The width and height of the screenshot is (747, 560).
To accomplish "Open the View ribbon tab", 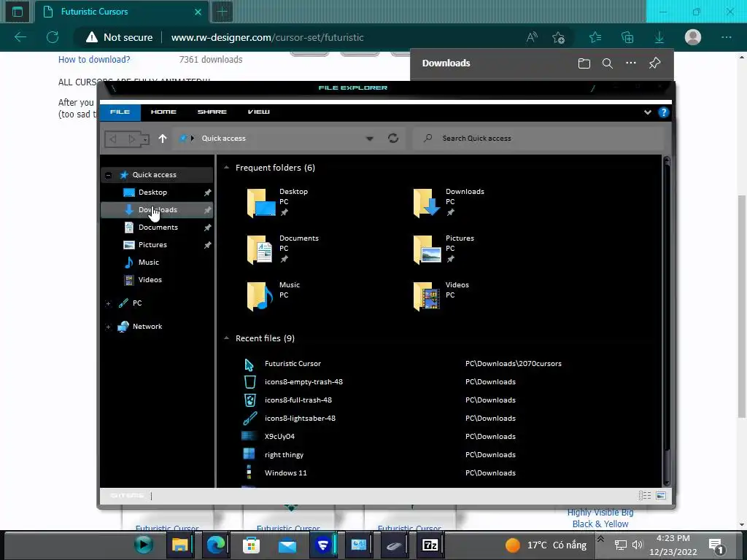I will pos(259,112).
